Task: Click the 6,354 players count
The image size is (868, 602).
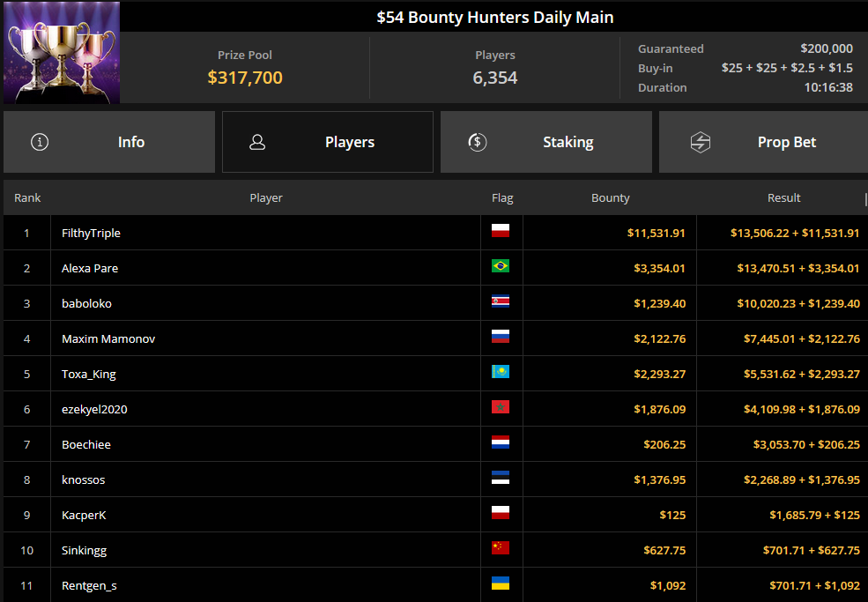Action: (x=495, y=78)
